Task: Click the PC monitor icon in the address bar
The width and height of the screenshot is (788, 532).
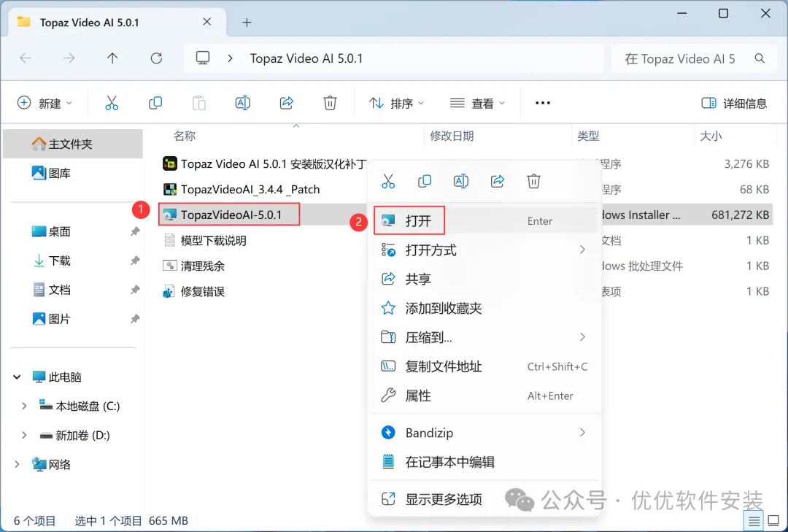Action: click(x=203, y=58)
